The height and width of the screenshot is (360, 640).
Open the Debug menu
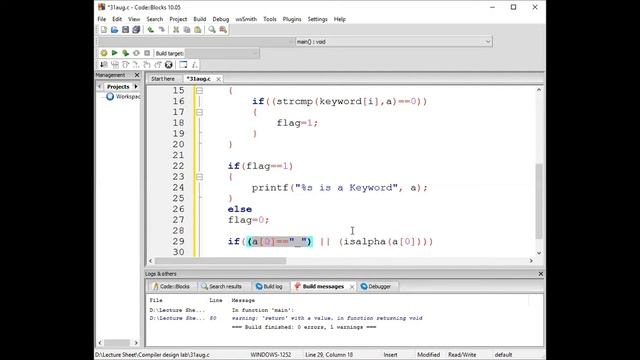point(221,19)
